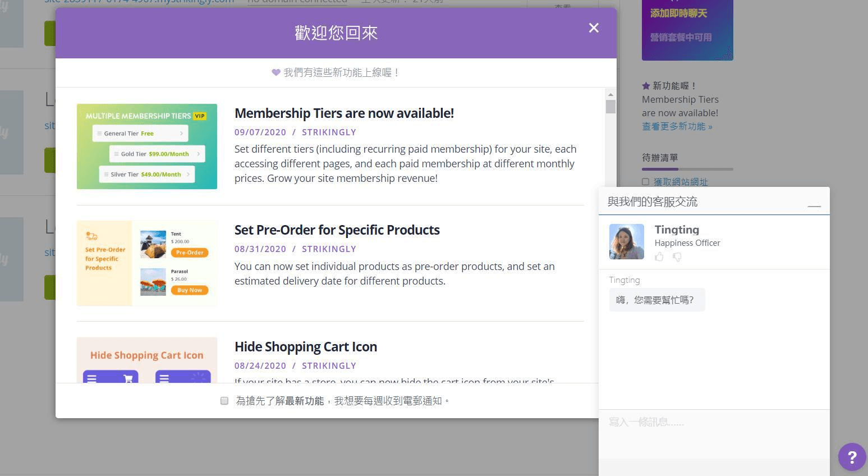Enable weekly email notification checkbox
Viewport: 868px width, 476px height.
[224, 401]
